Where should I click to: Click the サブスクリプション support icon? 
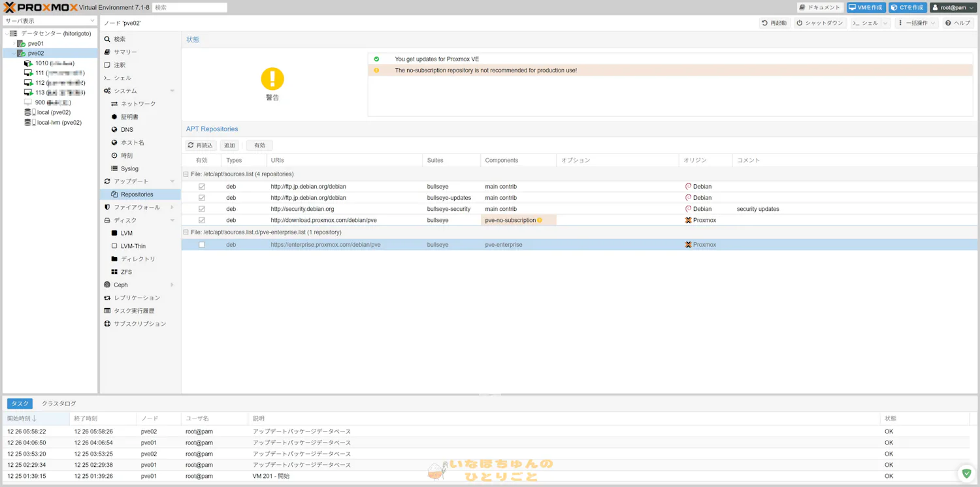pyautogui.click(x=107, y=324)
